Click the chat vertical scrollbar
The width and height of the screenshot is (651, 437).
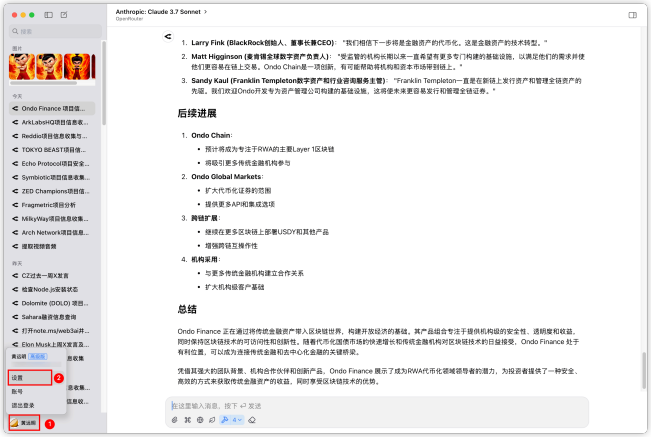click(x=644, y=371)
